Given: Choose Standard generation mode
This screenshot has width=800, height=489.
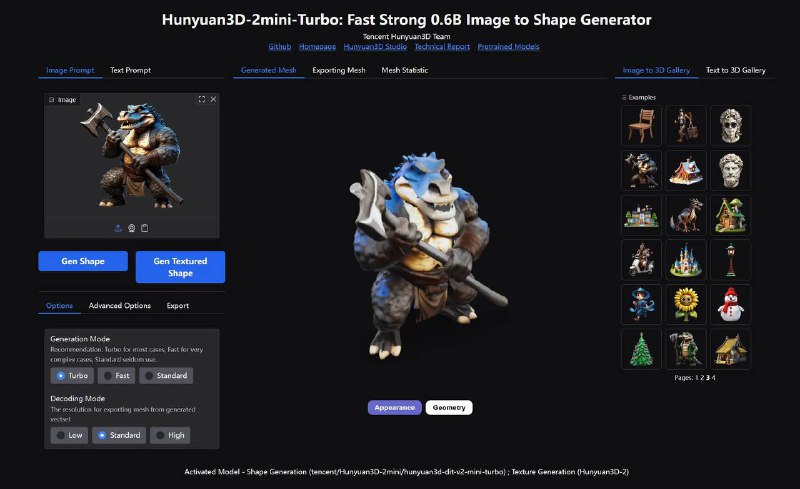Looking at the screenshot, I should point(166,376).
